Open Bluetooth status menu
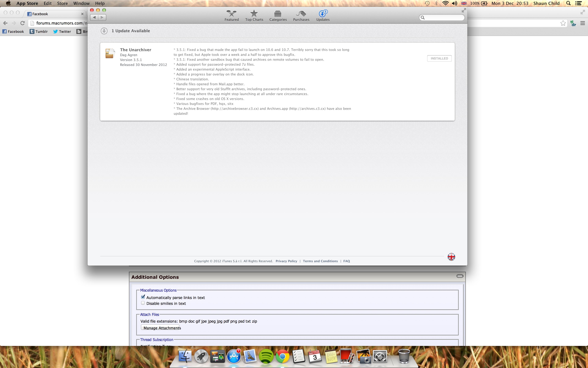This screenshot has width=588, height=368. [436, 3]
